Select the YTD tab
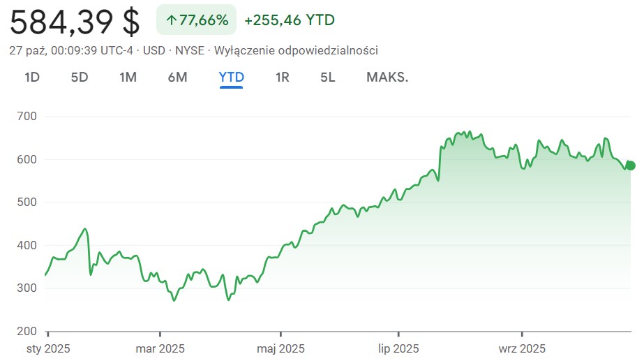The width and height of the screenshot is (644, 361). pos(232,77)
